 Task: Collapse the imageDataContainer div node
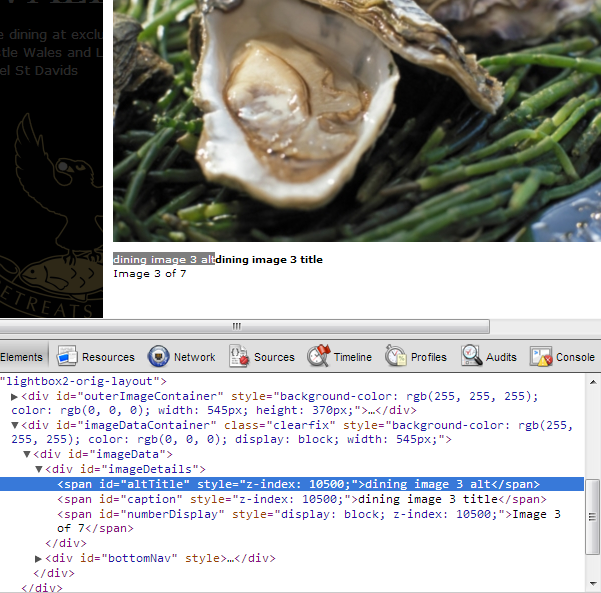15,425
